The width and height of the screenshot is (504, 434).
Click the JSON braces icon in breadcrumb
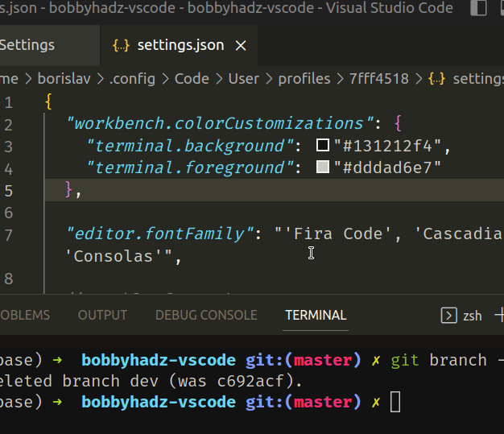[437, 79]
